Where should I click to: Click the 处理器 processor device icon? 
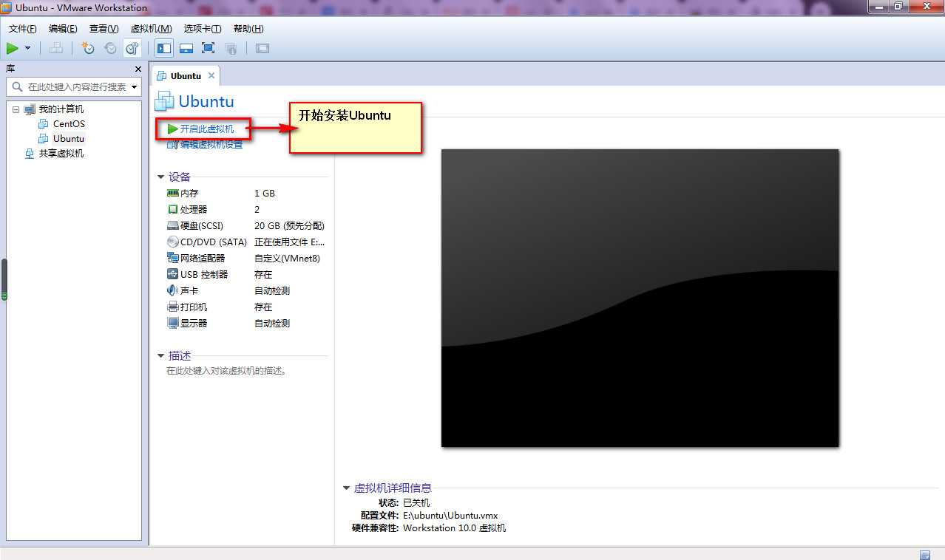173,209
